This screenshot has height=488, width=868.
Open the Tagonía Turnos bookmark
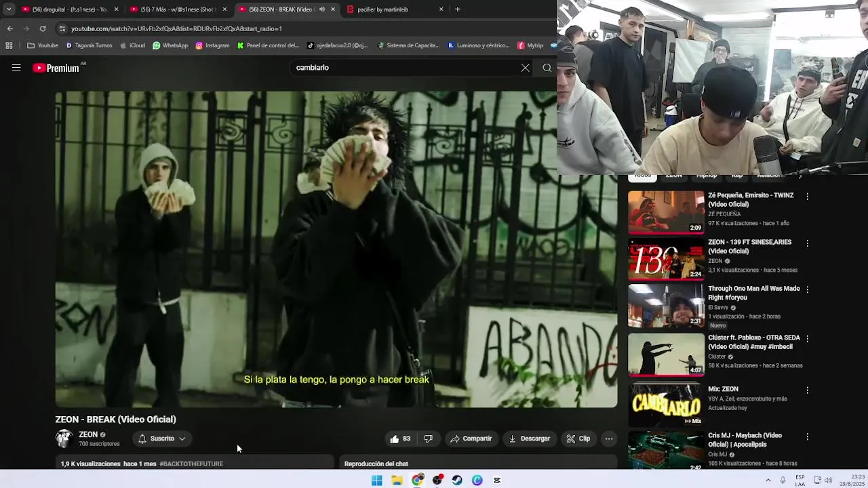(x=89, y=45)
